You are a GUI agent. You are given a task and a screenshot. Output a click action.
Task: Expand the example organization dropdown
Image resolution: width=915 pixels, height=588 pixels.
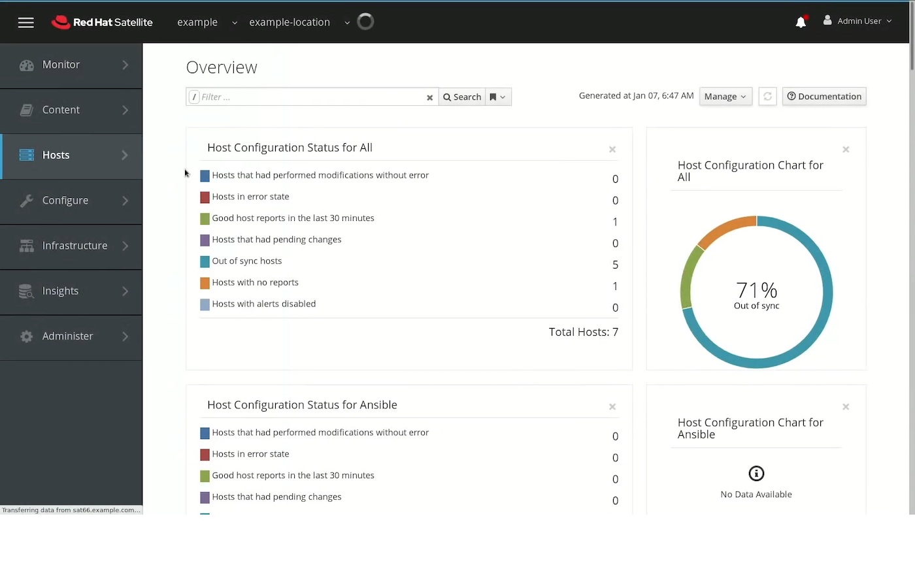click(207, 22)
